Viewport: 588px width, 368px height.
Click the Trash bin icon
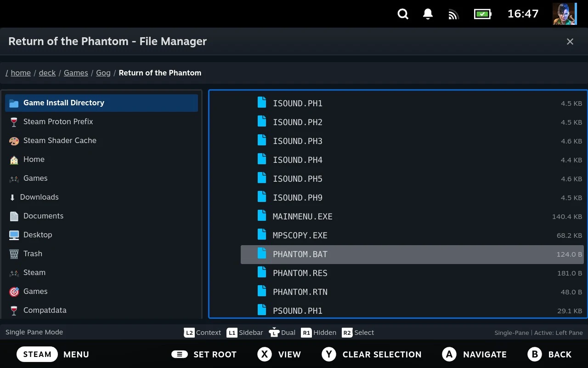tap(14, 254)
